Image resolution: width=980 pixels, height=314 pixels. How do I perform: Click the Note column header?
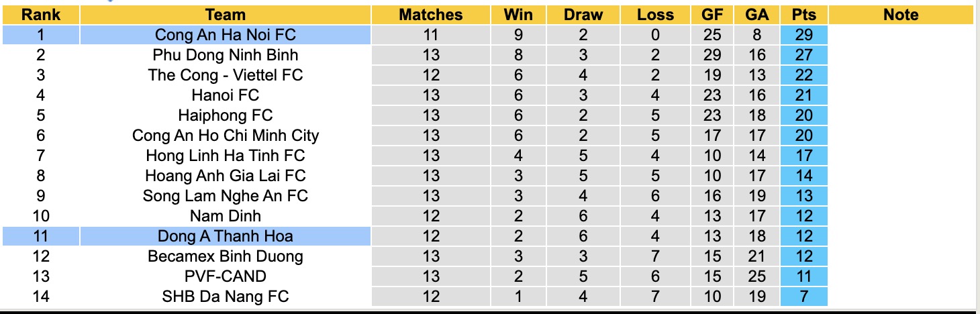pos(901,15)
